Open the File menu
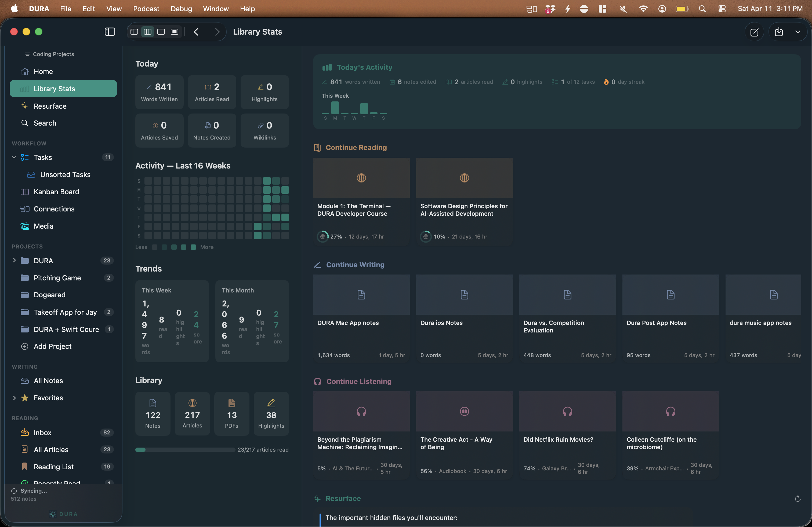The height and width of the screenshot is (527, 812). (x=66, y=9)
